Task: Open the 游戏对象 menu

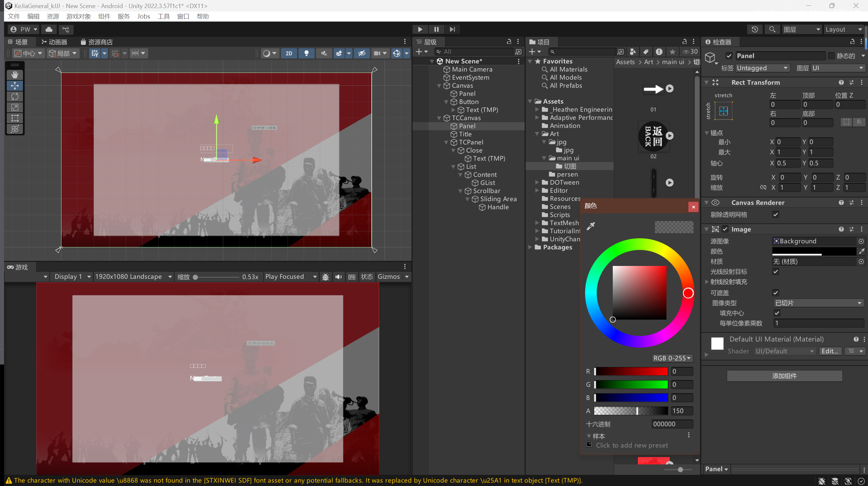Action: pos(78,16)
